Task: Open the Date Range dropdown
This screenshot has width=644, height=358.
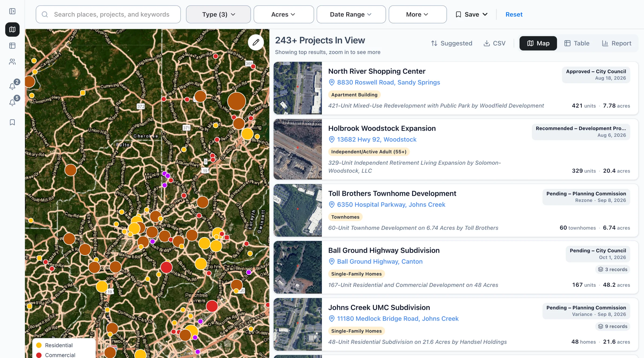Action: 351,14
